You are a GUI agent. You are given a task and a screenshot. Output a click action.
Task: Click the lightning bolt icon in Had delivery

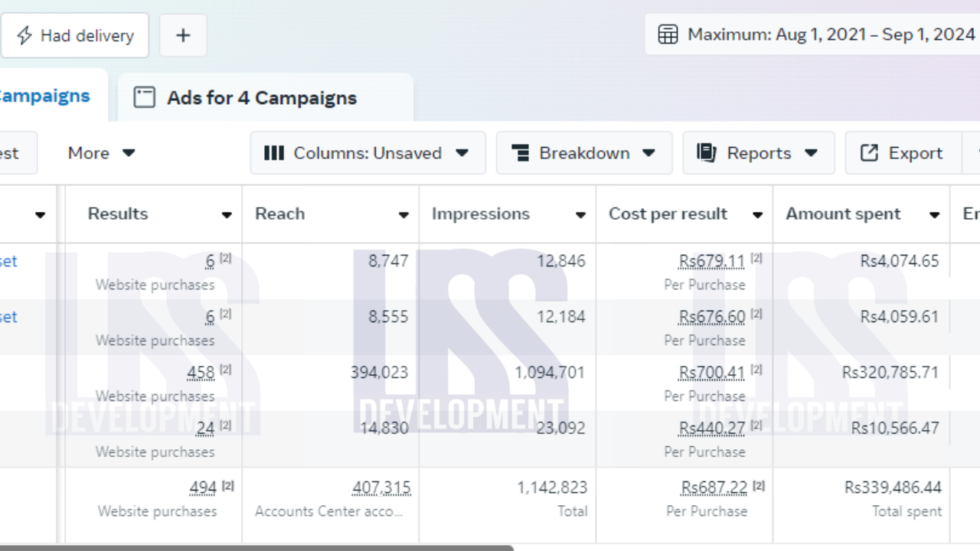(24, 35)
